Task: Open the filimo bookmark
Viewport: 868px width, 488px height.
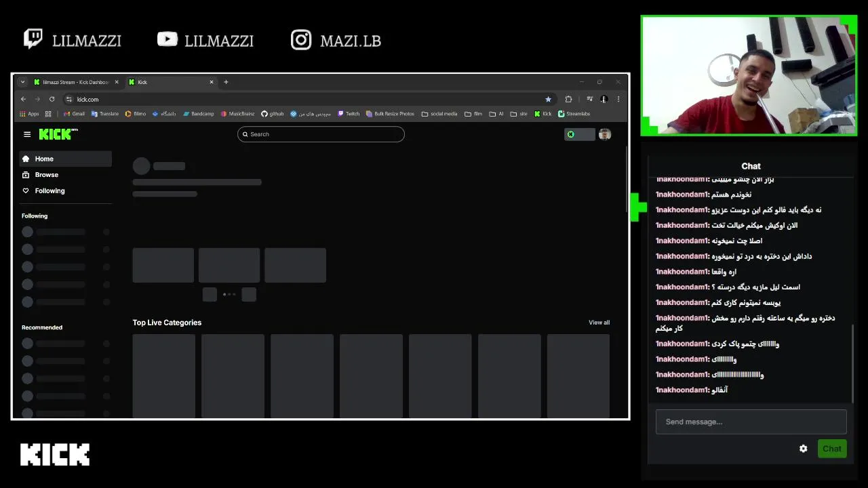Action: 136,114
